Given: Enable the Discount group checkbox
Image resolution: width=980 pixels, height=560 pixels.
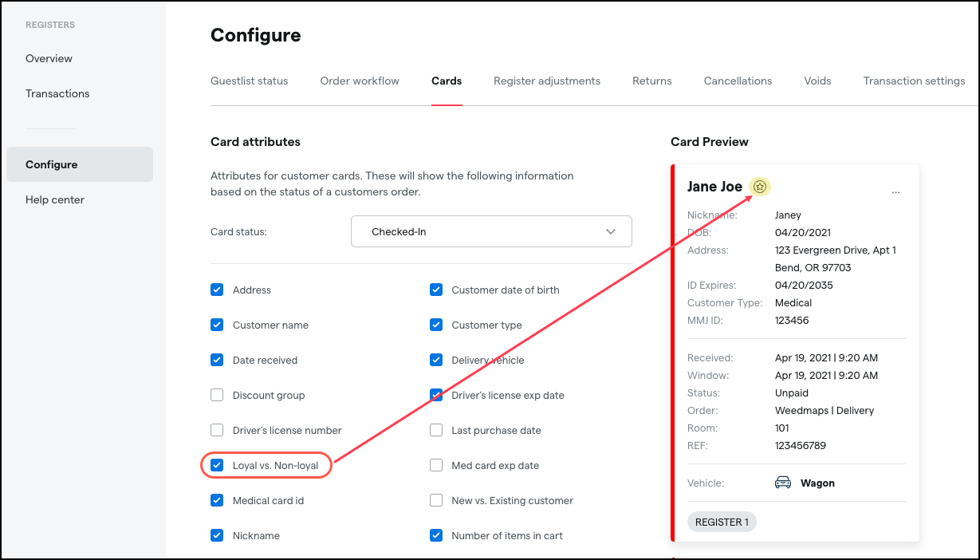Looking at the screenshot, I should tap(217, 395).
